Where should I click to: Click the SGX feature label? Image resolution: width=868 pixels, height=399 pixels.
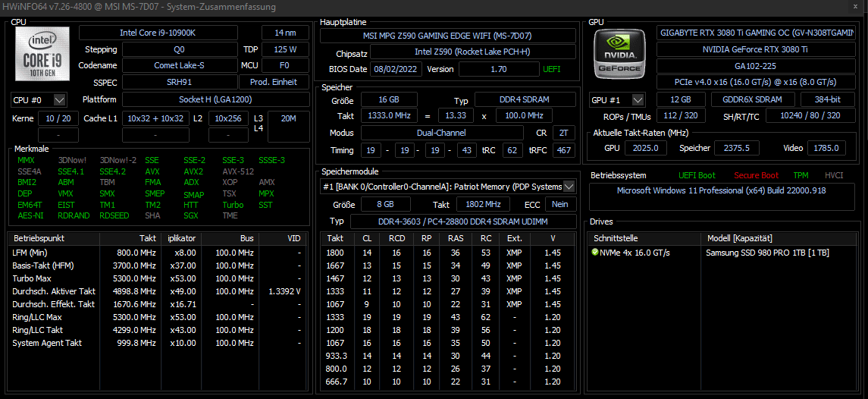(190, 215)
